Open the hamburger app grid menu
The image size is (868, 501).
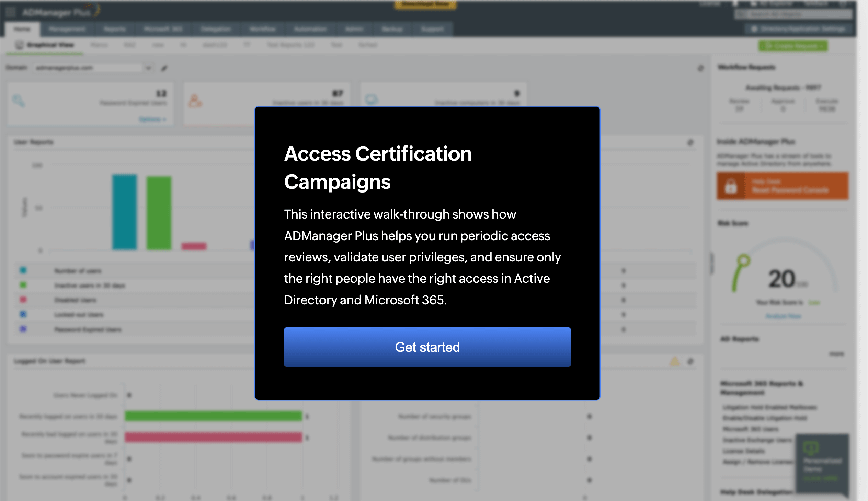11,11
